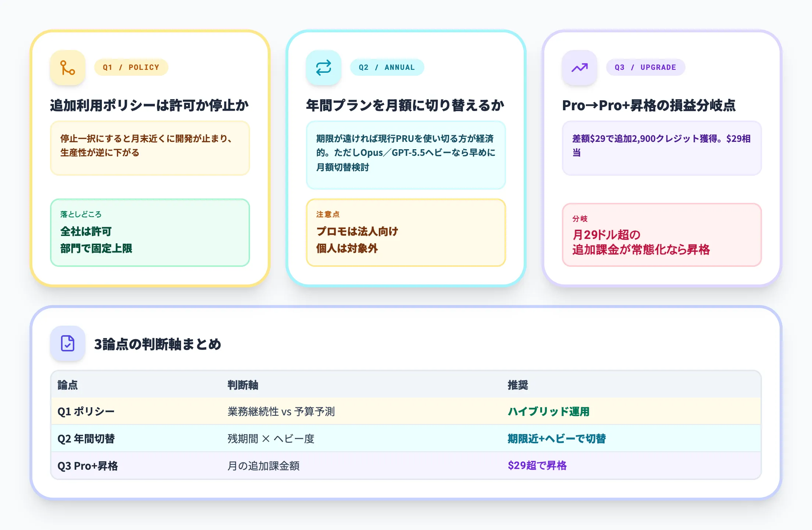Image resolution: width=812 pixels, height=530 pixels.
Task: Click the 部門で固定上限 text
Action: click(x=96, y=248)
